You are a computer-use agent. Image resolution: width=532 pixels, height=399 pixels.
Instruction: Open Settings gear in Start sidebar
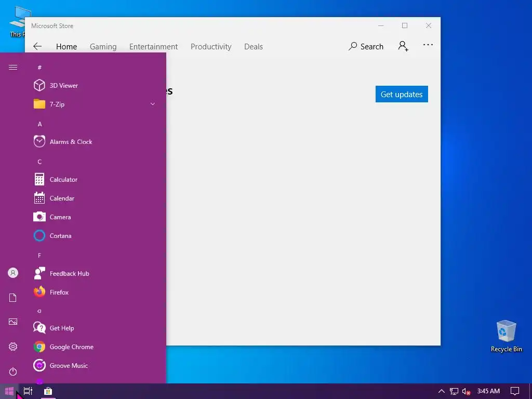tap(13, 347)
